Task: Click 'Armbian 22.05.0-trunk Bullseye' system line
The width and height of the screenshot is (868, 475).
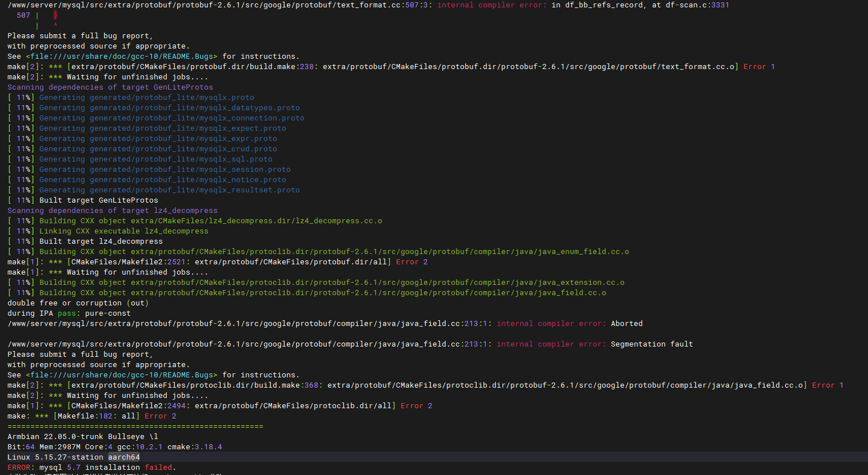Action: tap(83, 437)
